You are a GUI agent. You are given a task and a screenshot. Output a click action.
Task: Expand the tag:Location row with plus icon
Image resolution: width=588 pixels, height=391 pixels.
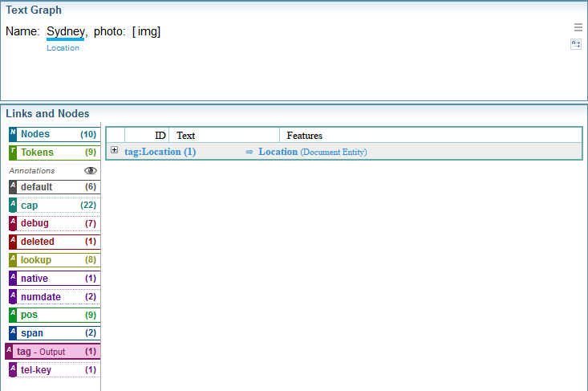coord(115,150)
